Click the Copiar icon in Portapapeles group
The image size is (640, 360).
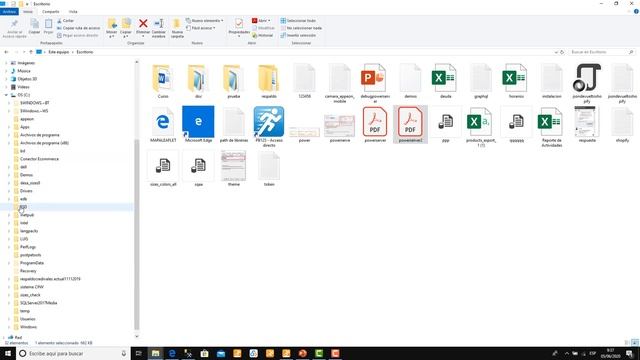pos(34,24)
